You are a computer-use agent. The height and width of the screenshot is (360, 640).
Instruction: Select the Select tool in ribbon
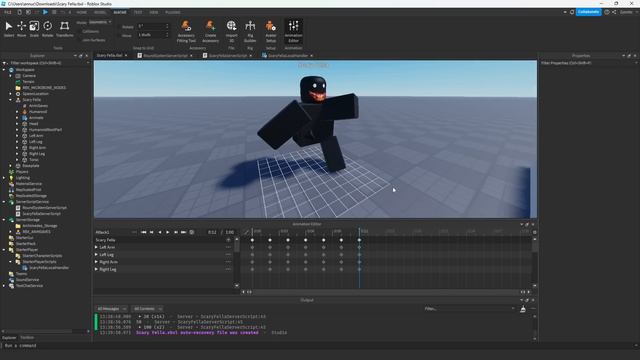[x=9, y=29]
